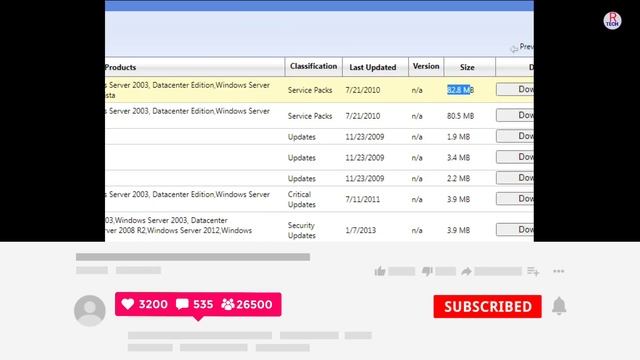Click the 1/7/2013 date cell

click(x=360, y=230)
